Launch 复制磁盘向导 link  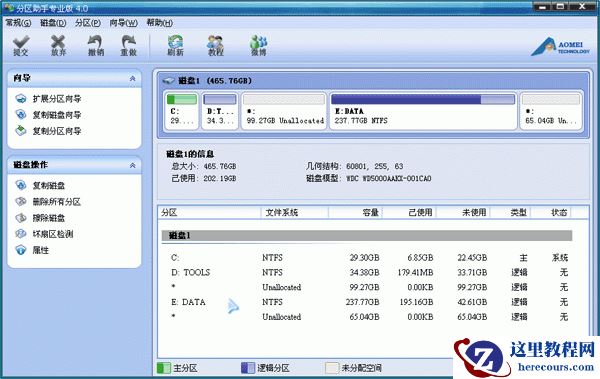57,115
